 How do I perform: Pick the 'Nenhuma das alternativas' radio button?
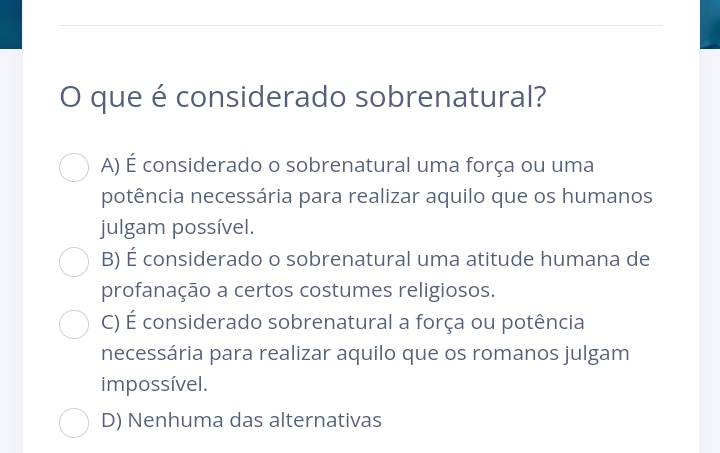(x=74, y=423)
